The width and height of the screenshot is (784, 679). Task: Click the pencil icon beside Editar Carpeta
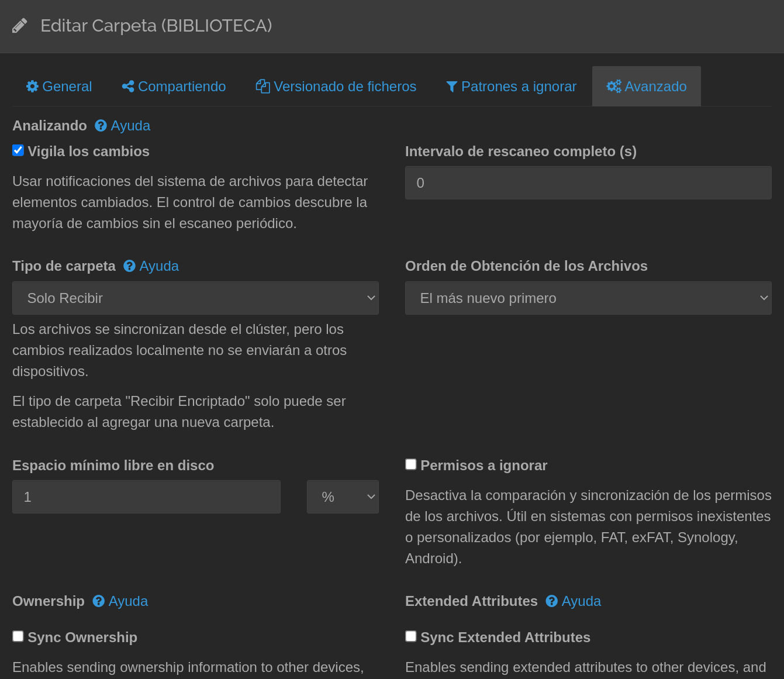(19, 26)
